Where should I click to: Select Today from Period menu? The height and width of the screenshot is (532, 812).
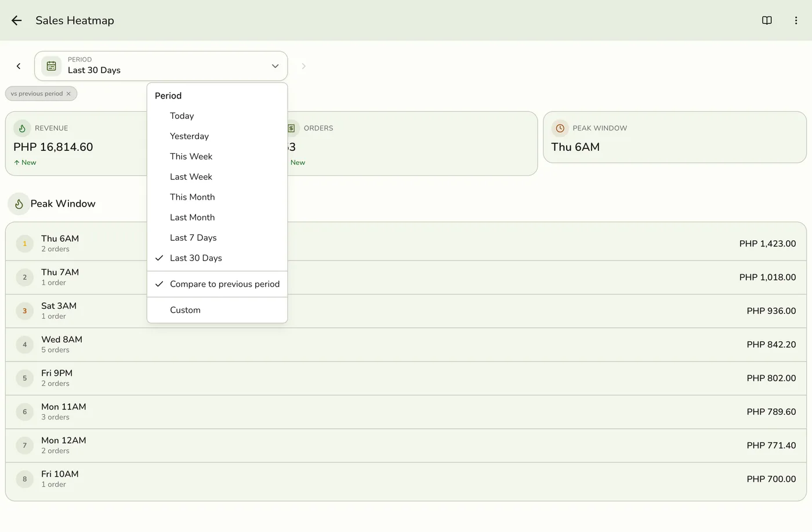pos(217,116)
